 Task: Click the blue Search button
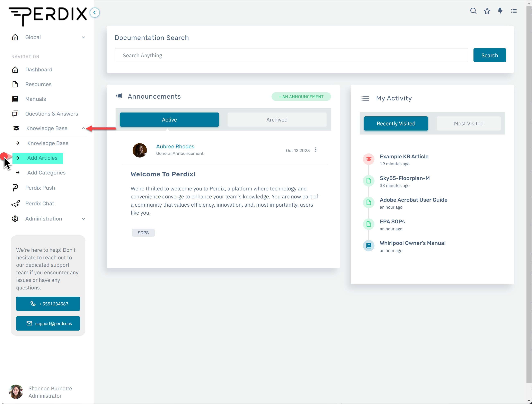490,55
